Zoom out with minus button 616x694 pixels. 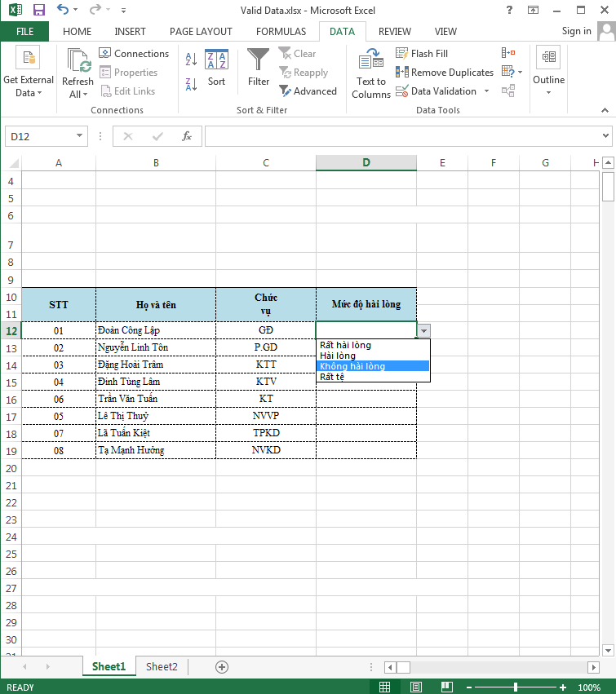[x=469, y=687]
